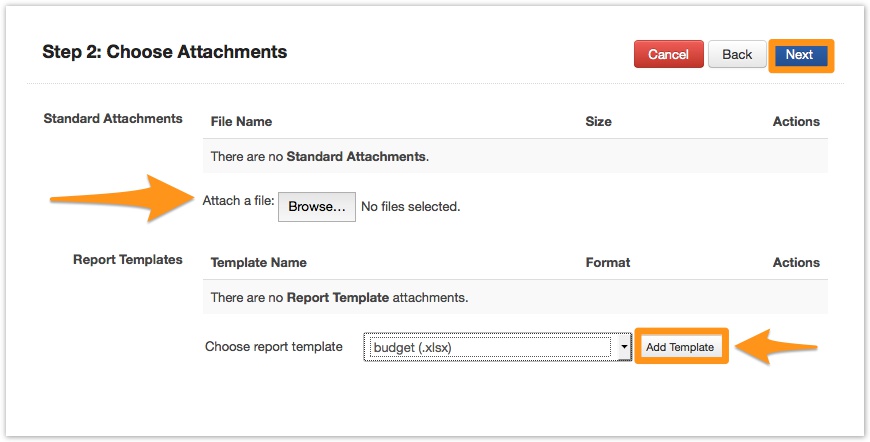This screenshot has width=870, height=442.
Task: Click the Size column header
Action: 598,122
